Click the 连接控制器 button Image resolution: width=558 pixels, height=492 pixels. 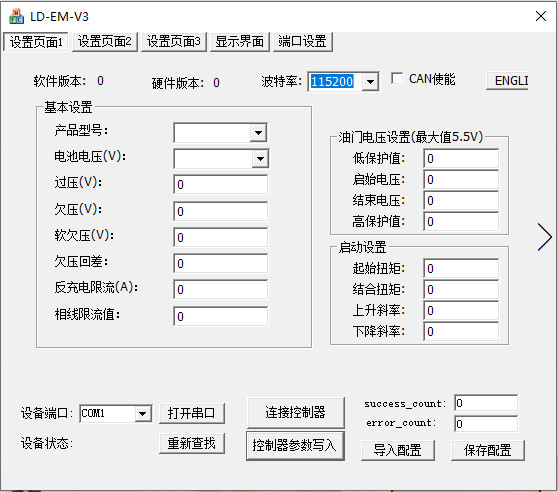click(295, 412)
